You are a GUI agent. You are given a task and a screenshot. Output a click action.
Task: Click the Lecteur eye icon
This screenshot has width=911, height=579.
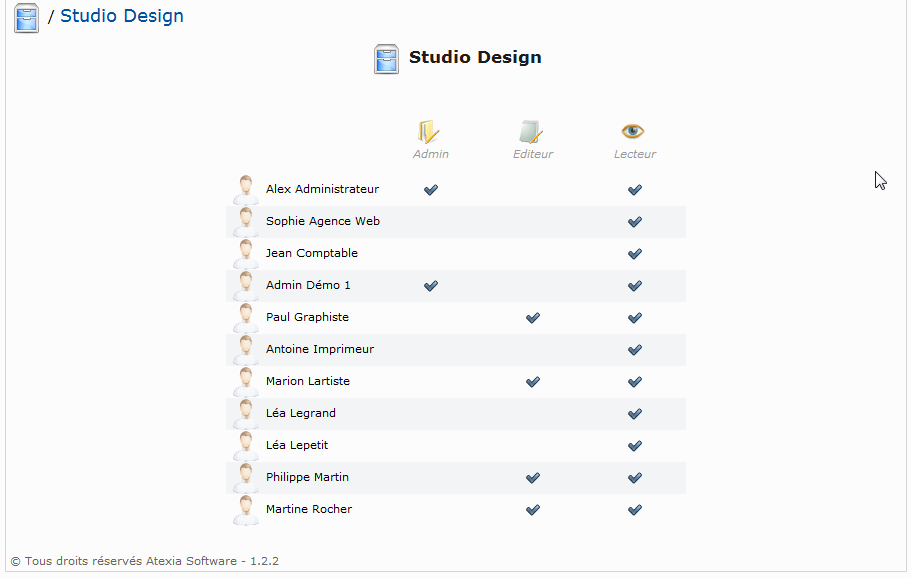click(x=633, y=131)
